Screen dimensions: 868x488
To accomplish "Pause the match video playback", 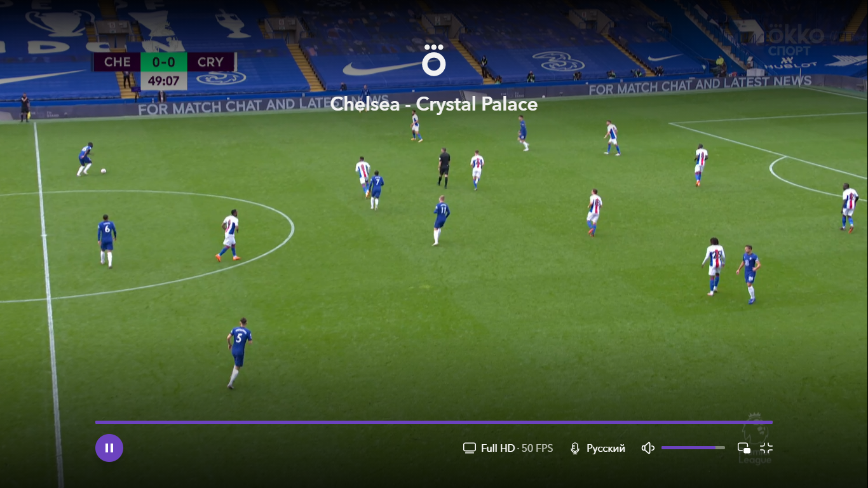I will click(x=109, y=448).
